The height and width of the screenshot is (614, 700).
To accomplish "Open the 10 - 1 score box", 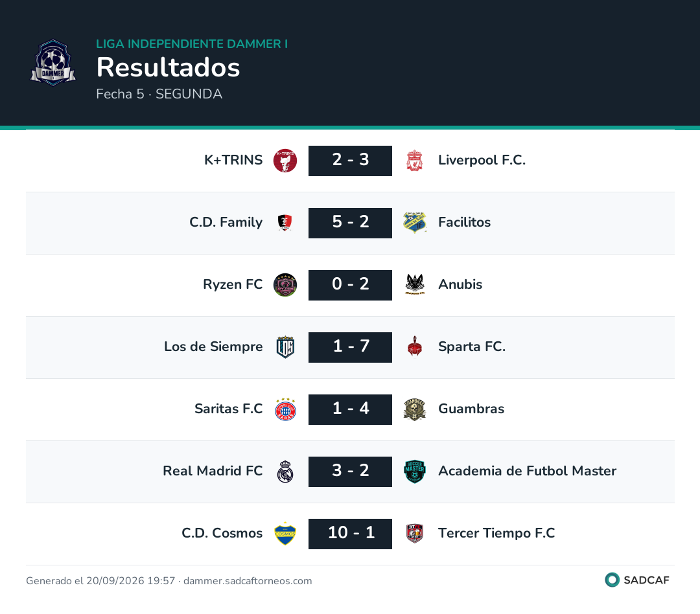I will [351, 534].
